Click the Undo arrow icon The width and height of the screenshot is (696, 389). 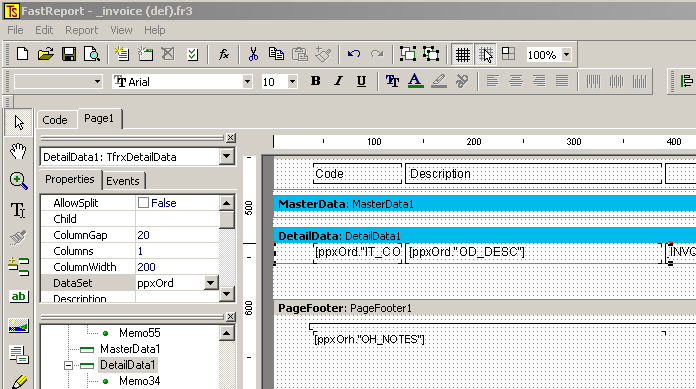coord(354,54)
